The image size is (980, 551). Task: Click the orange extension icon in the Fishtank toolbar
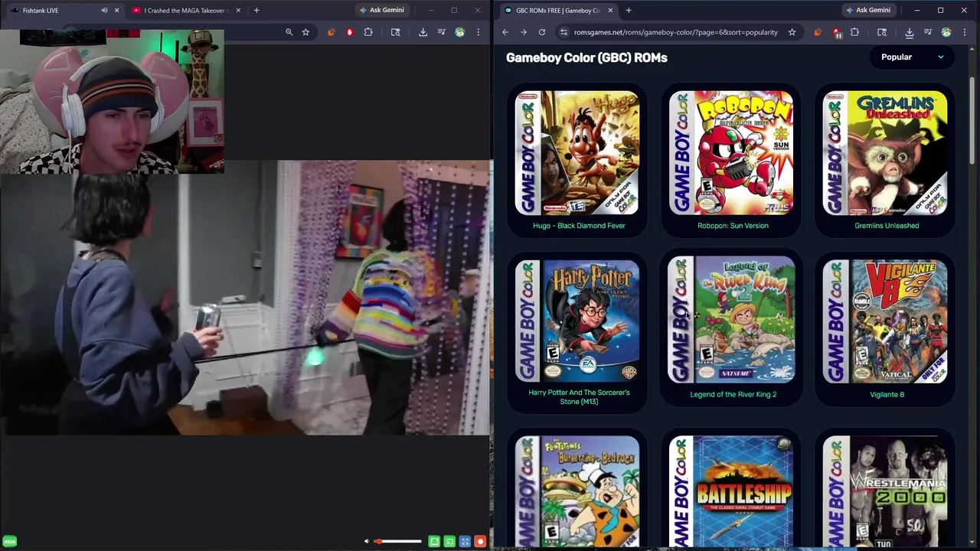[x=331, y=32]
